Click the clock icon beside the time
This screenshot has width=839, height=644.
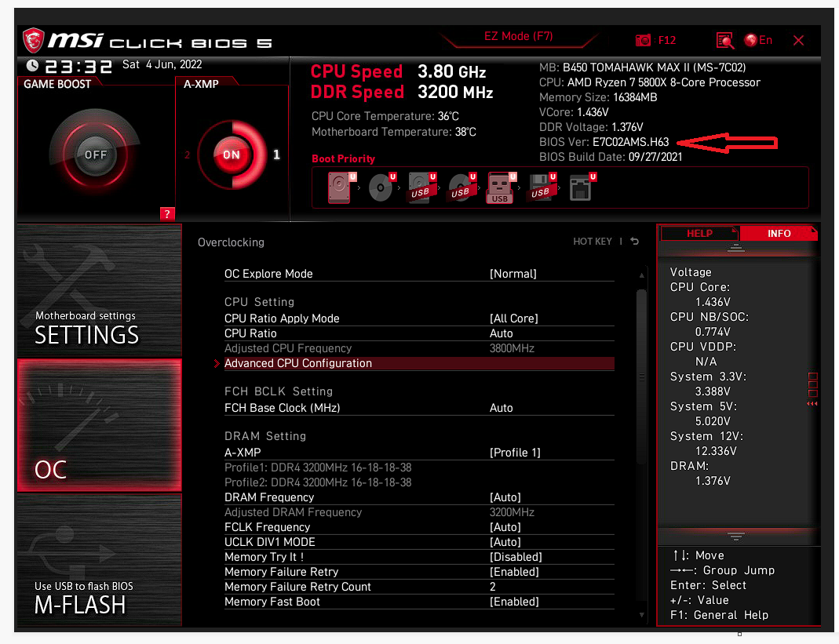[33, 65]
